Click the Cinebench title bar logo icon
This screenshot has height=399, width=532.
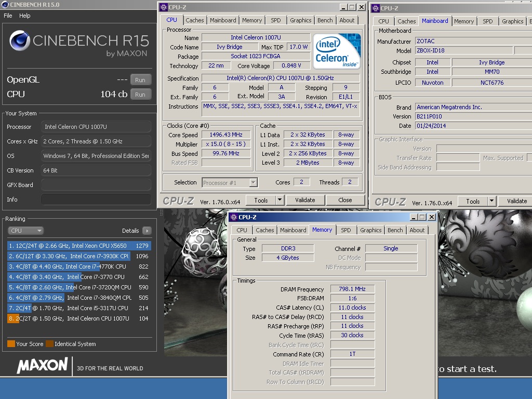tap(5, 4)
